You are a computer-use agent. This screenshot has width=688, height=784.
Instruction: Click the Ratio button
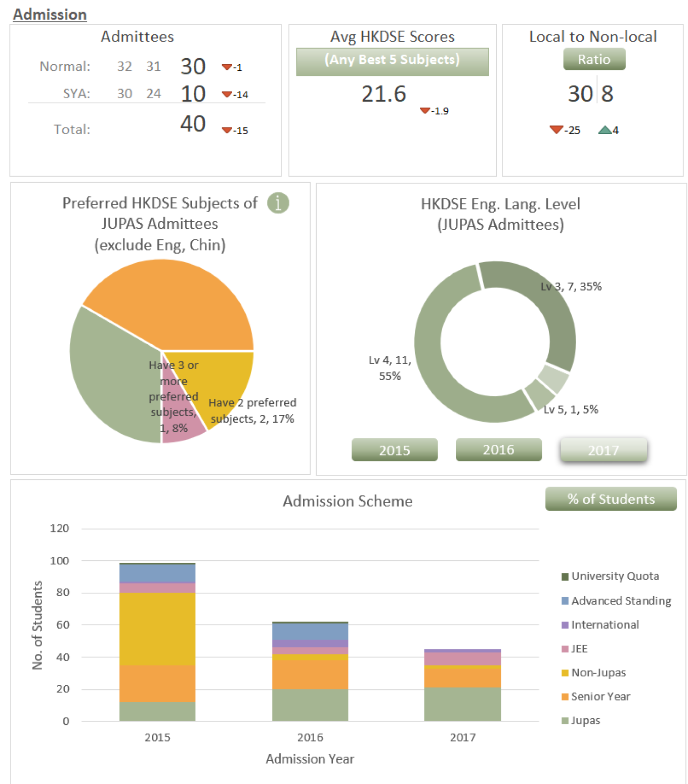point(594,59)
